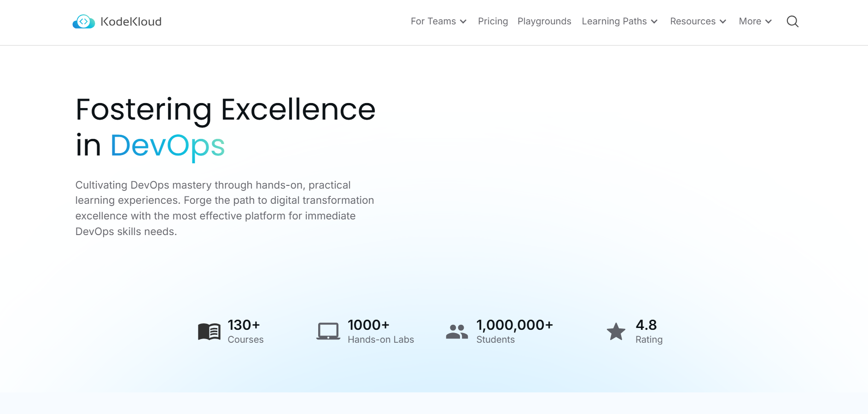
Task: Open the Learning Paths menu
Action: [619, 21]
